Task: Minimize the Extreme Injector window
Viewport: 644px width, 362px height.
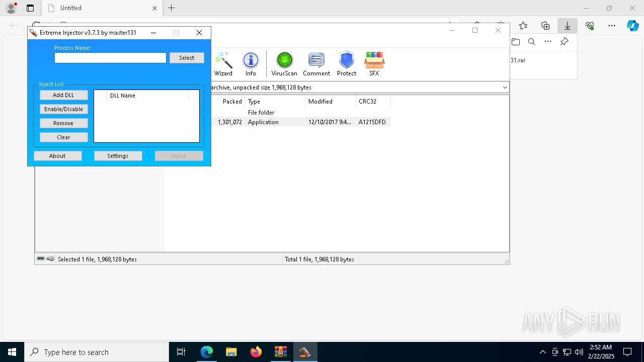Action: click(153, 33)
